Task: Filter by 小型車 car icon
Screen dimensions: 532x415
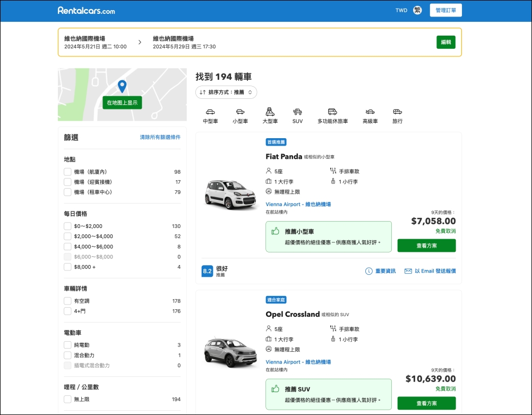Action: click(x=240, y=112)
